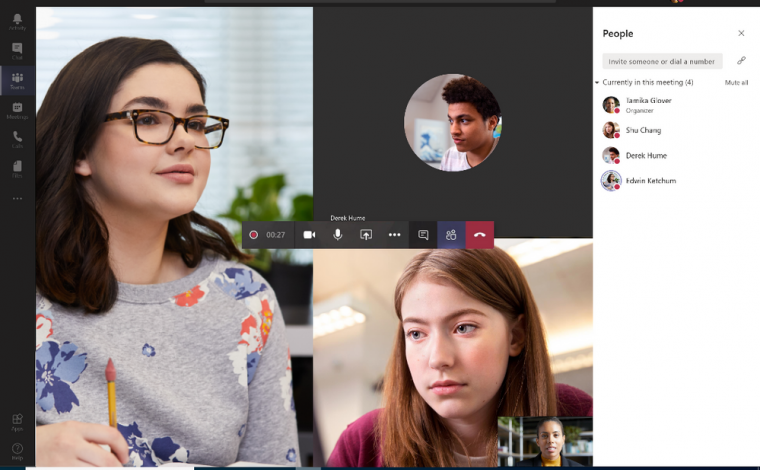Show the meeting conversation chat

pos(423,235)
